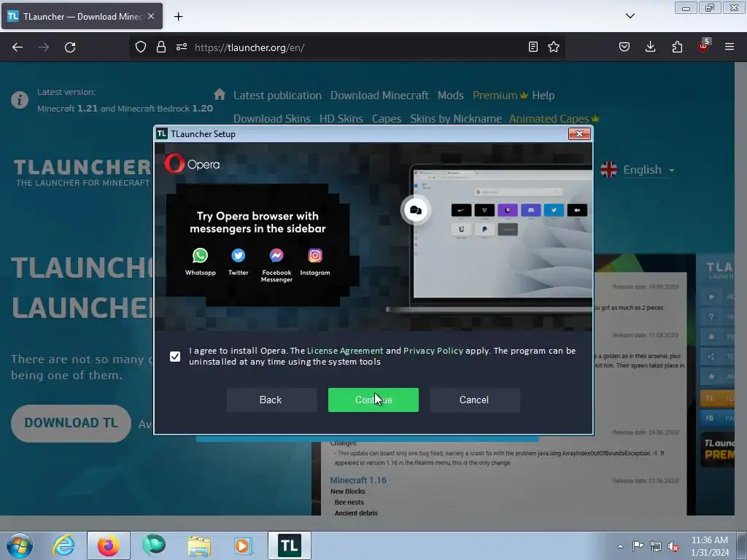Open Windows Explorer folder from the taskbar
747x560 pixels.
(199, 545)
